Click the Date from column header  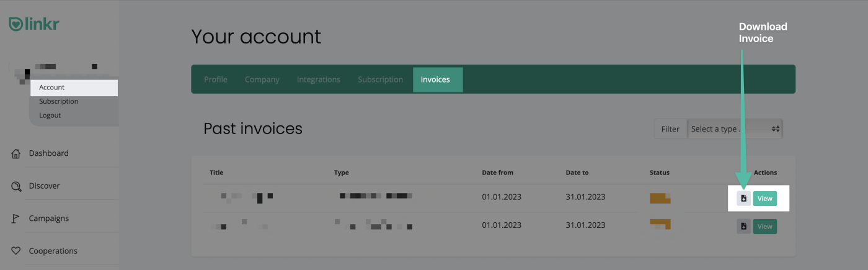coord(498,173)
